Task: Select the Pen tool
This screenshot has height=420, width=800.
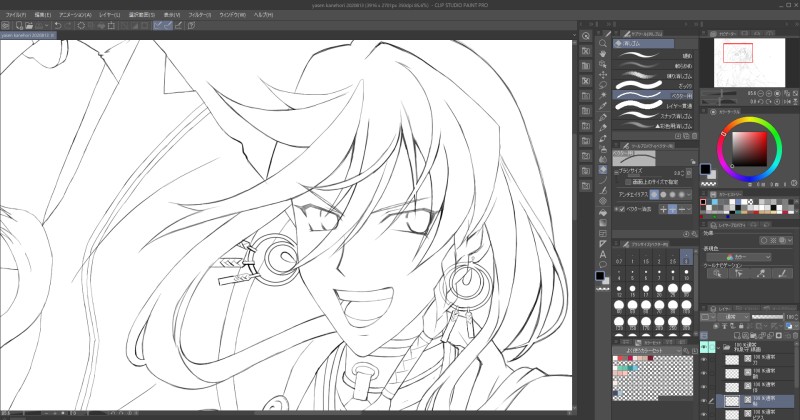Action: (603, 117)
